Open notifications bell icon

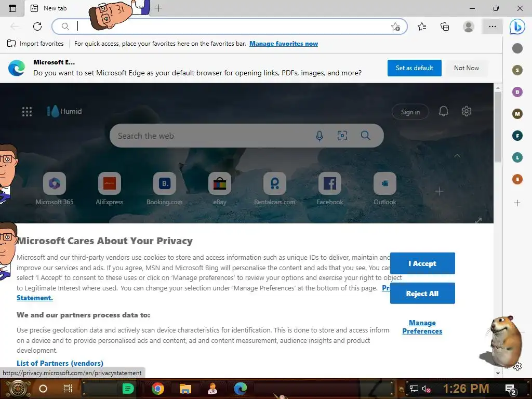click(444, 111)
